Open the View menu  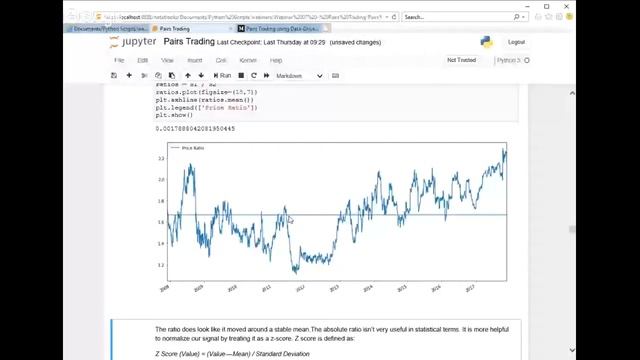coord(167,60)
